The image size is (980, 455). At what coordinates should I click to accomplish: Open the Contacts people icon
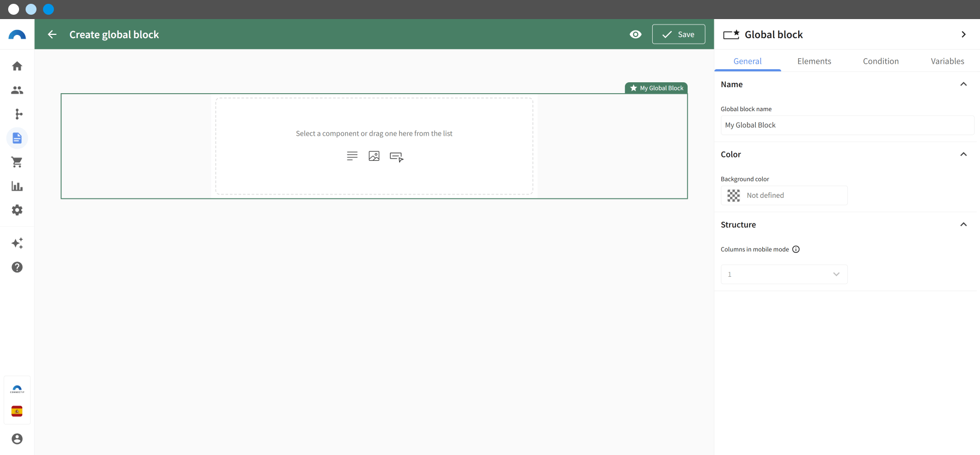click(x=17, y=90)
